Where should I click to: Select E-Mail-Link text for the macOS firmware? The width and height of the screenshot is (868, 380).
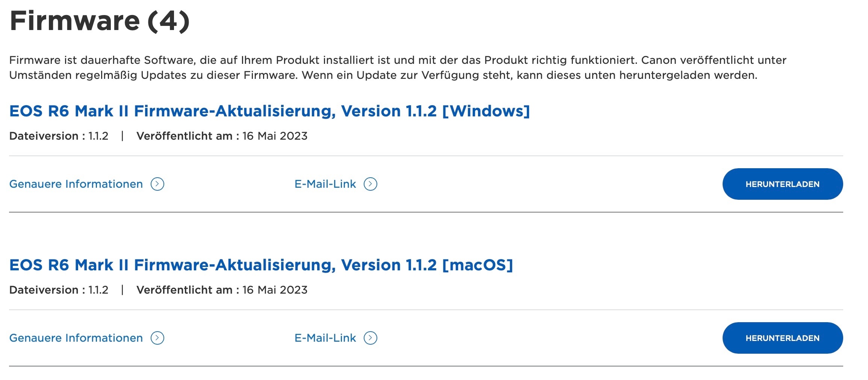(325, 338)
